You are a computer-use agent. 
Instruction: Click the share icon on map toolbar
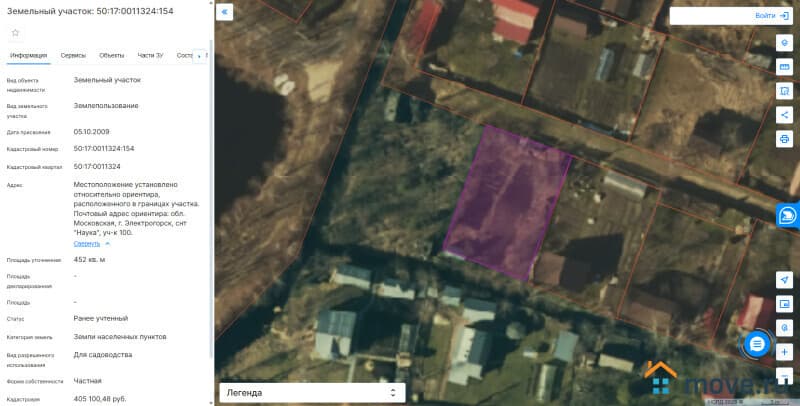pyautogui.click(x=784, y=113)
